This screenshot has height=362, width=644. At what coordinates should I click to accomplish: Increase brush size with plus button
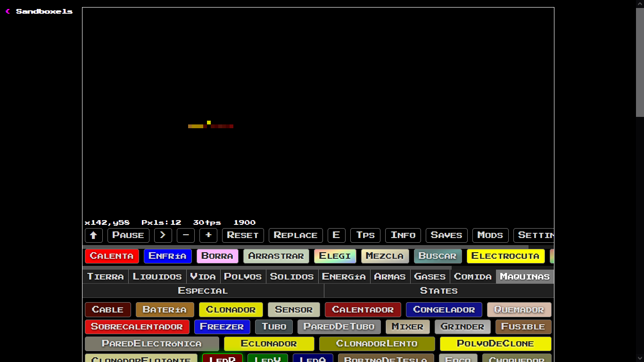208,235
